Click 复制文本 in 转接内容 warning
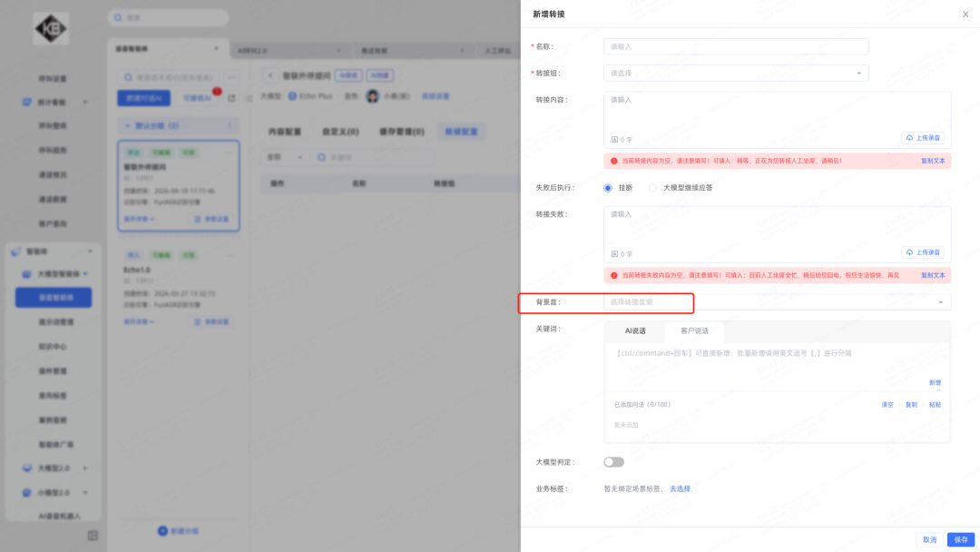The height and width of the screenshot is (552, 980). coord(933,161)
